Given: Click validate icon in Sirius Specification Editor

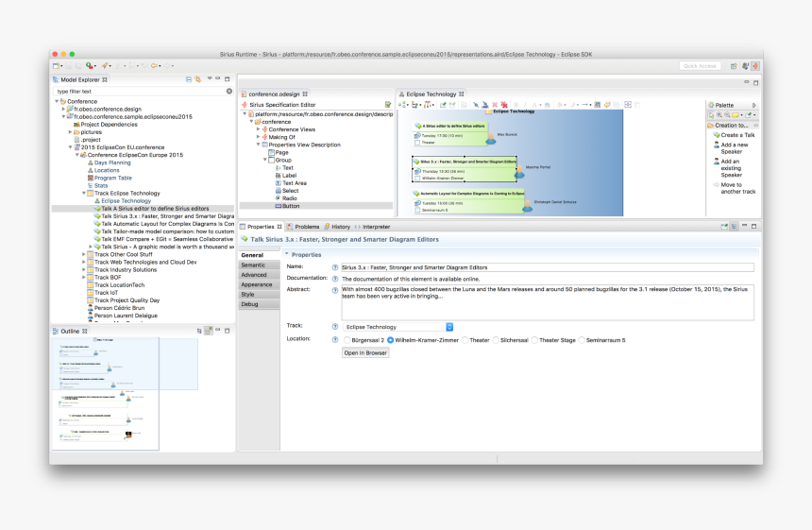Looking at the screenshot, I should [387, 105].
